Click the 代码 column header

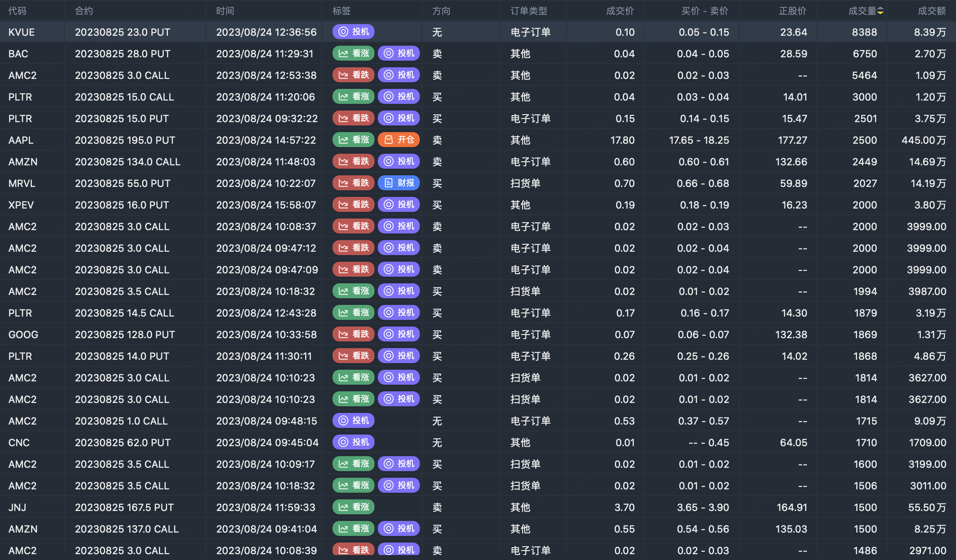click(17, 11)
